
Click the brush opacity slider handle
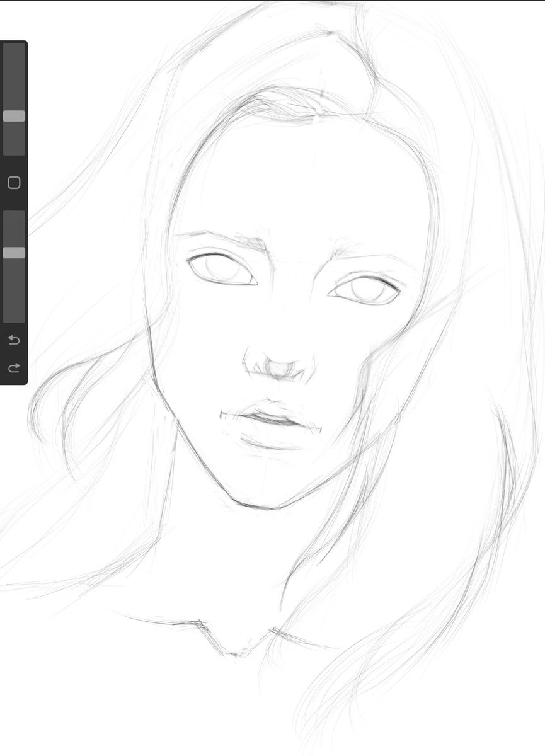coord(14,253)
